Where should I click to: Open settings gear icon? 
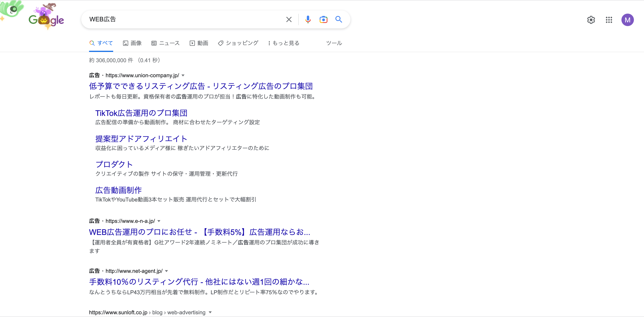click(591, 20)
